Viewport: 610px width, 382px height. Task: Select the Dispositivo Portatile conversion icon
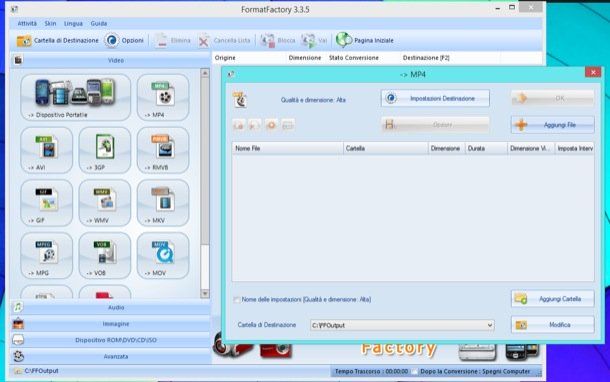[x=75, y=97]
